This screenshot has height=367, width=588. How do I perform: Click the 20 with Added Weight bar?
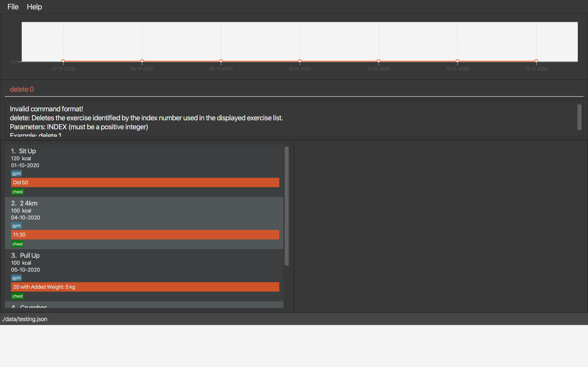[145, 287]
